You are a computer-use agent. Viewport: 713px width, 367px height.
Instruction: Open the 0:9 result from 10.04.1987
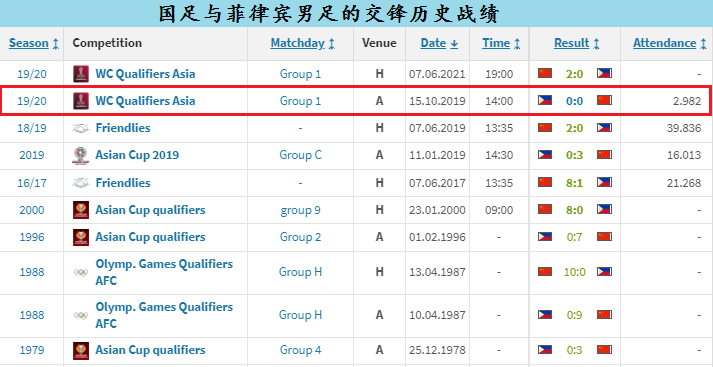click(574, 315)
